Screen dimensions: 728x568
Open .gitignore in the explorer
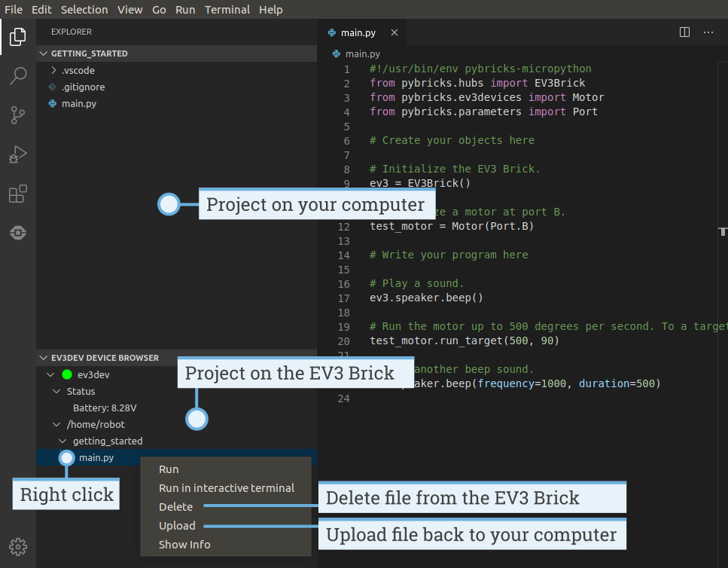click(x=83, y=87)
